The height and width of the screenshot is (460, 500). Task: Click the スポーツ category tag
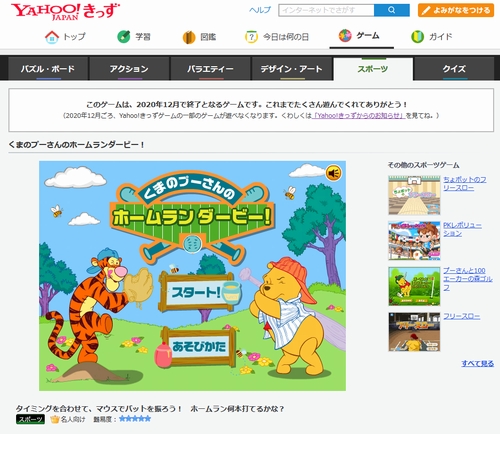(x=30, y=419)
